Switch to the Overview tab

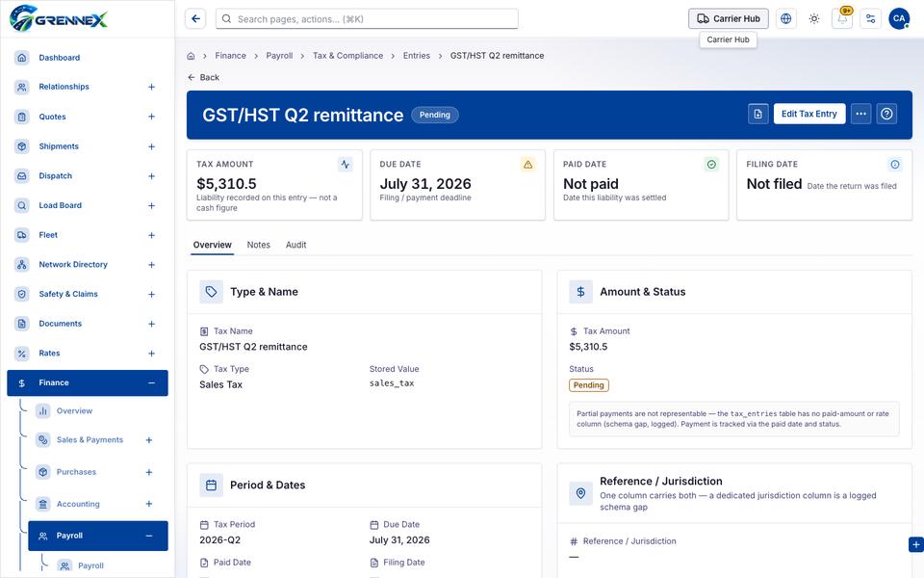(212, 245)
